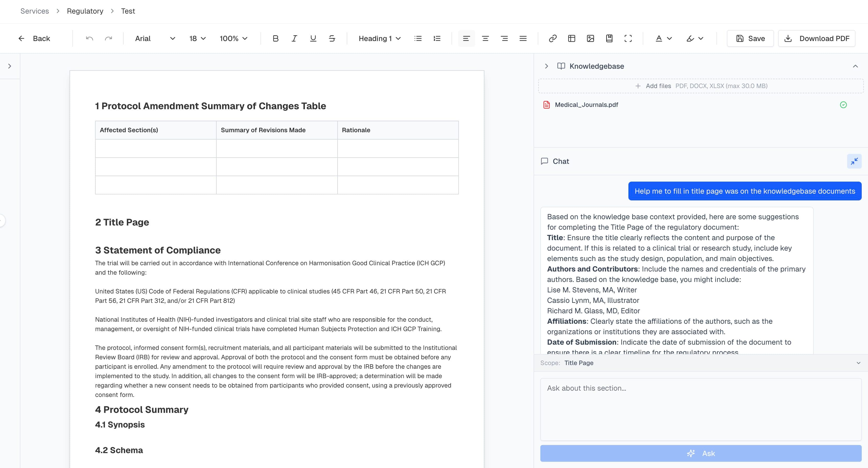Collapse the Knowledgebase section

point(857,66)
